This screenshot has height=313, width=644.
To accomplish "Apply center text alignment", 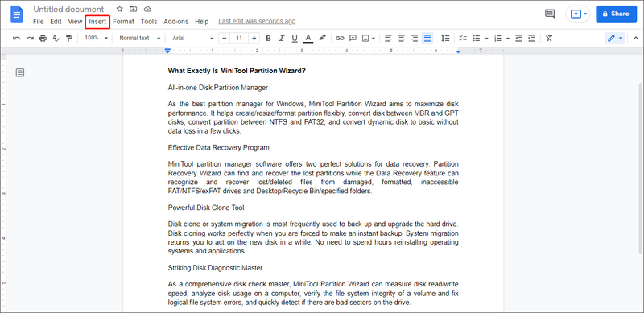I will (401, 38).
